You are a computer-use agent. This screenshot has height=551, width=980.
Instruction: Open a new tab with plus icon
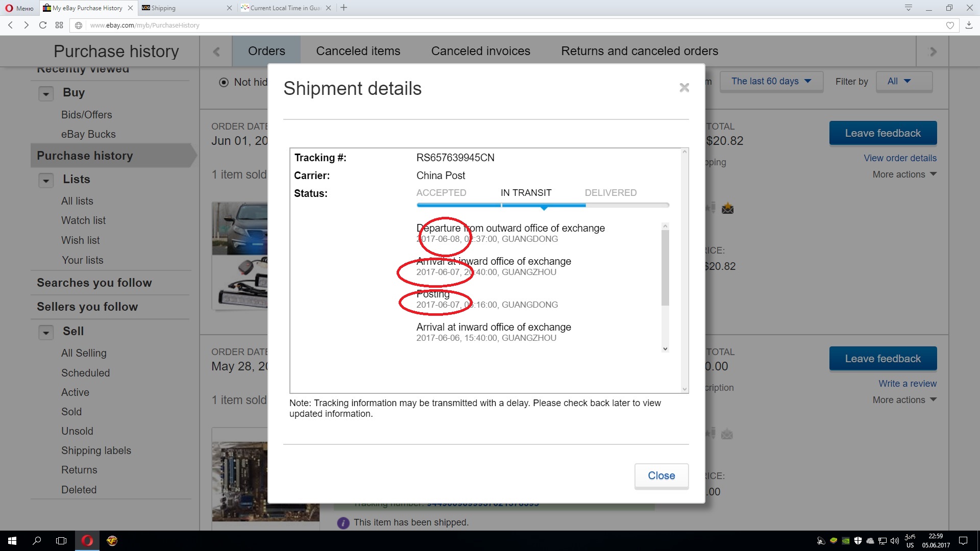coord(344,8)
